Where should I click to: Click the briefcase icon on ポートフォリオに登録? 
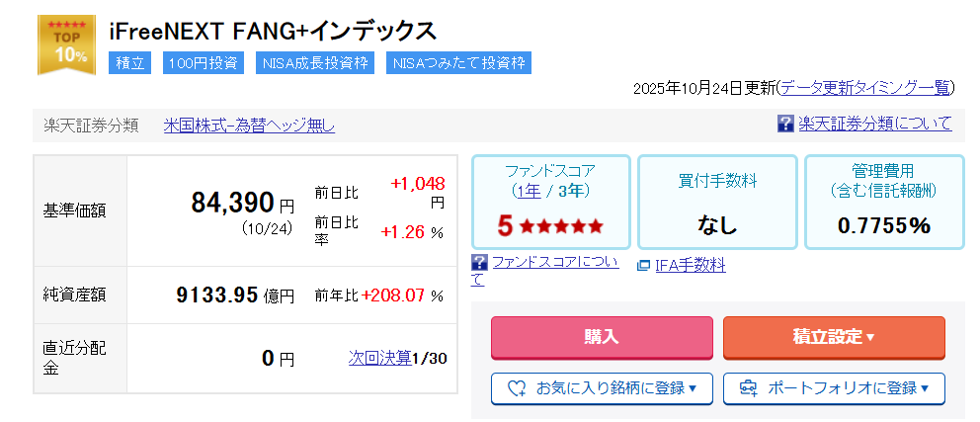point(748,388)
